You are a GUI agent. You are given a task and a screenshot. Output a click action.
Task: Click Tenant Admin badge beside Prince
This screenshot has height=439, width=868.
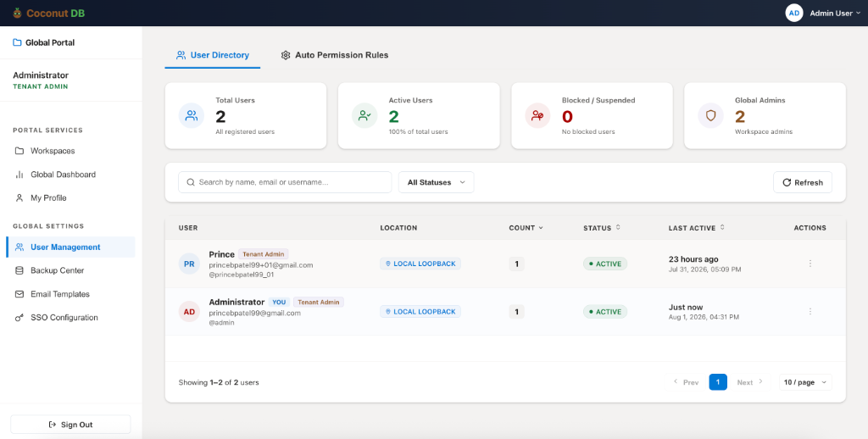[264, 254]
